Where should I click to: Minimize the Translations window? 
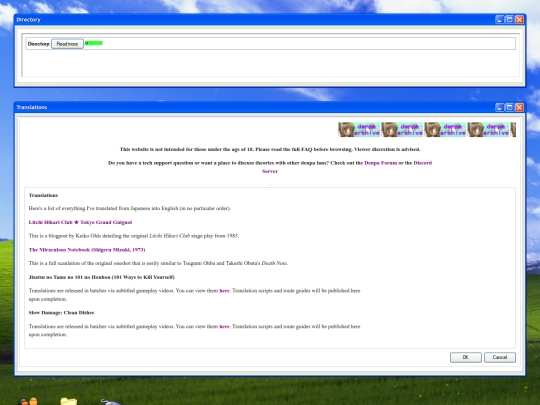(500, 107)
